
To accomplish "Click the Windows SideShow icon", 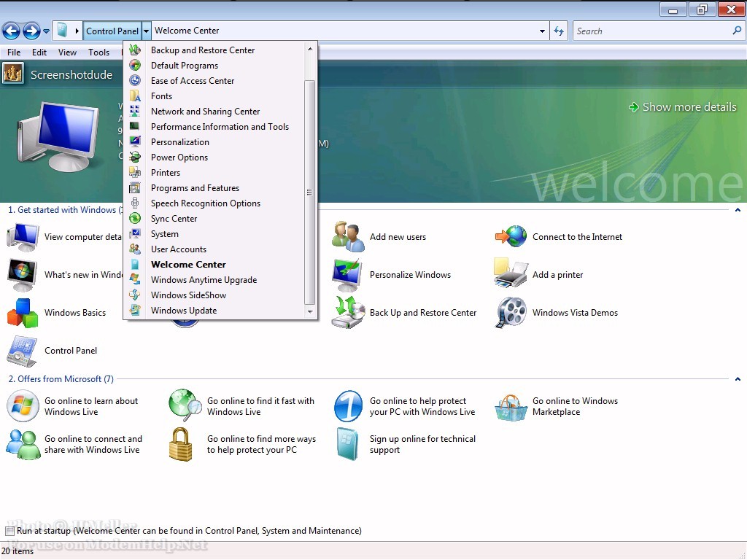I will (x=135, y=295).
